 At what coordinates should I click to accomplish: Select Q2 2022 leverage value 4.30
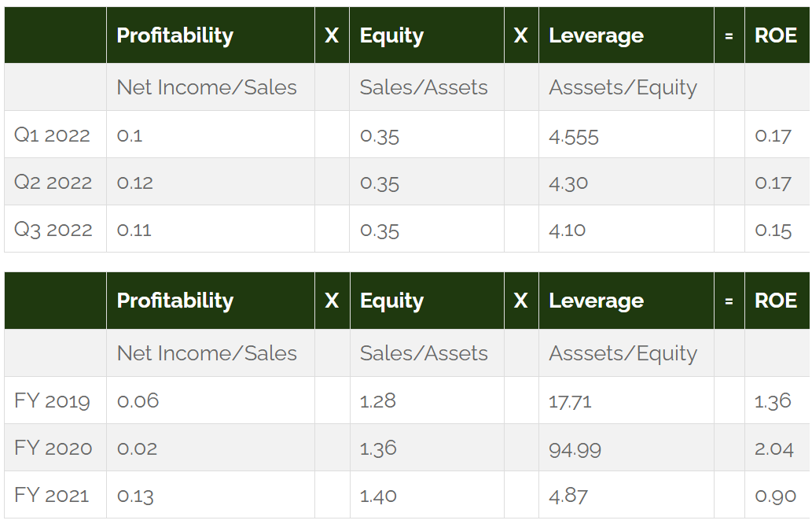tap(568, 183)
